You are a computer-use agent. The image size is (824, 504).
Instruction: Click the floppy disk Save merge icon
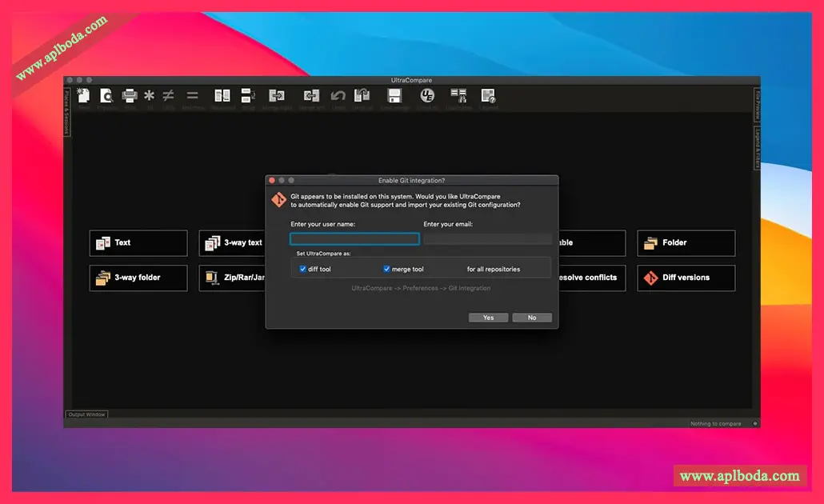point(394,96)
